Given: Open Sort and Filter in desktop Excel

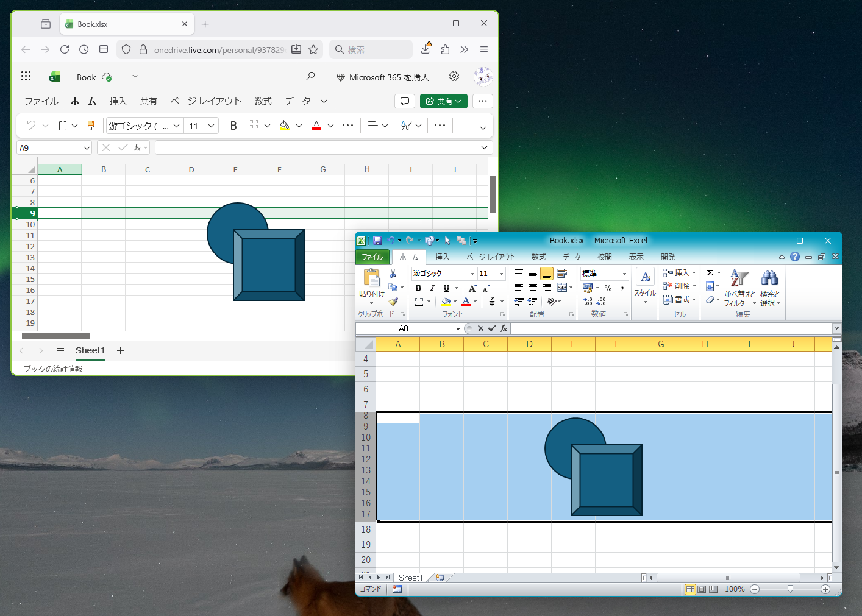Looking at the screenshot, I should (739, 288).
